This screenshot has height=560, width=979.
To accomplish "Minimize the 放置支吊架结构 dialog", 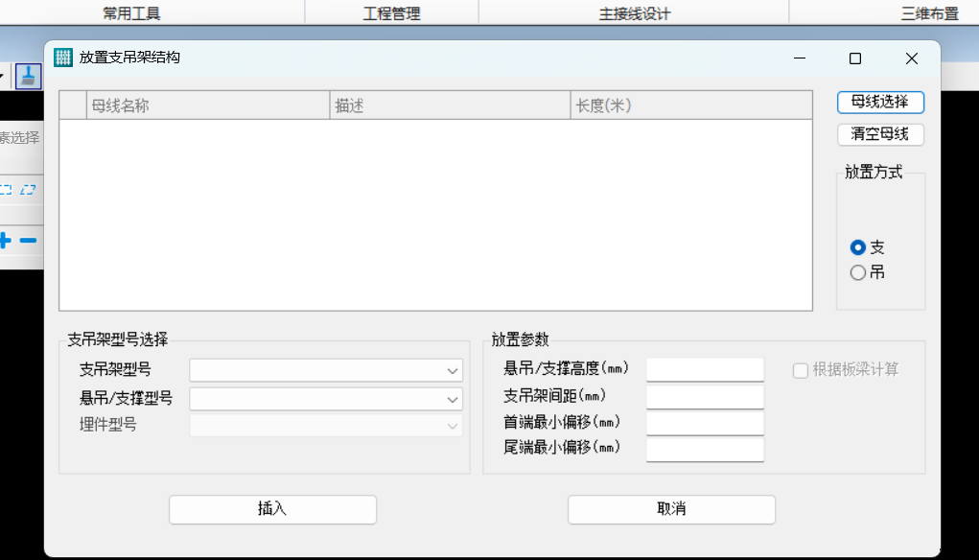I will tap(800, 58).
